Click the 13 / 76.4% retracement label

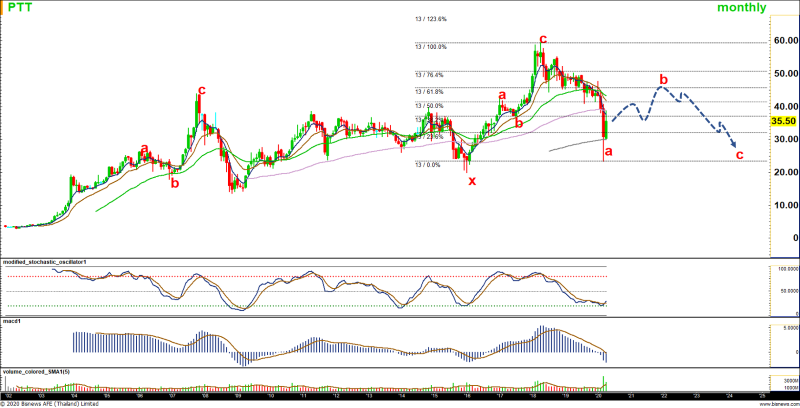point(429,75)
